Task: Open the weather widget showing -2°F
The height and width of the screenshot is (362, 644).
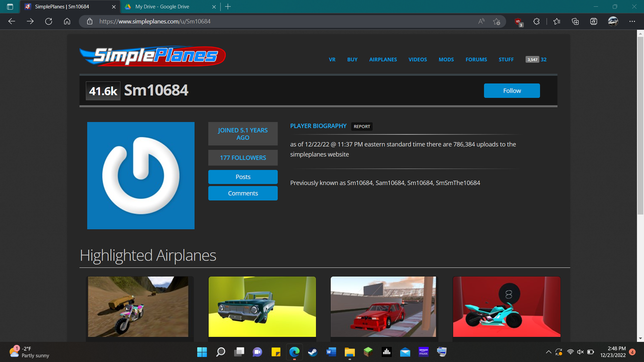Action: (x=30, y=352)
